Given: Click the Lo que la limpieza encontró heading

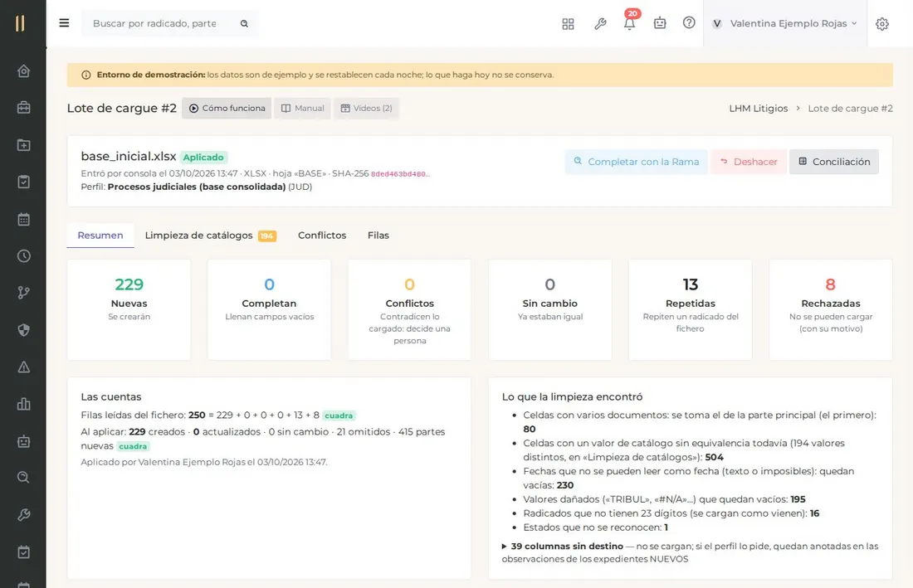Looking at the screenshot, I should pos(572,396).
